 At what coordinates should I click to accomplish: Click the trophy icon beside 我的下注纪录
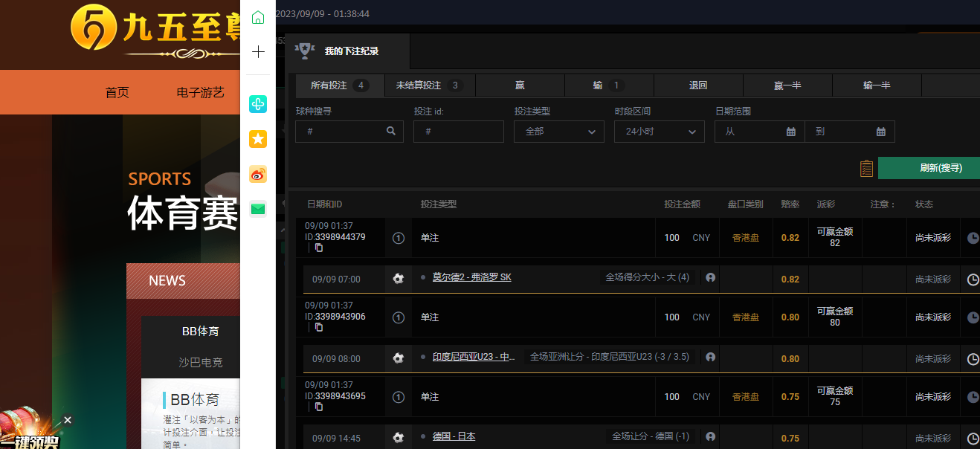pyautogui.click(x=303, y=51)
